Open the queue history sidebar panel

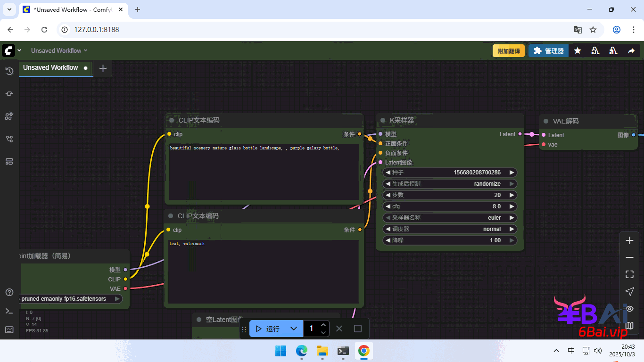coord(9,71)
